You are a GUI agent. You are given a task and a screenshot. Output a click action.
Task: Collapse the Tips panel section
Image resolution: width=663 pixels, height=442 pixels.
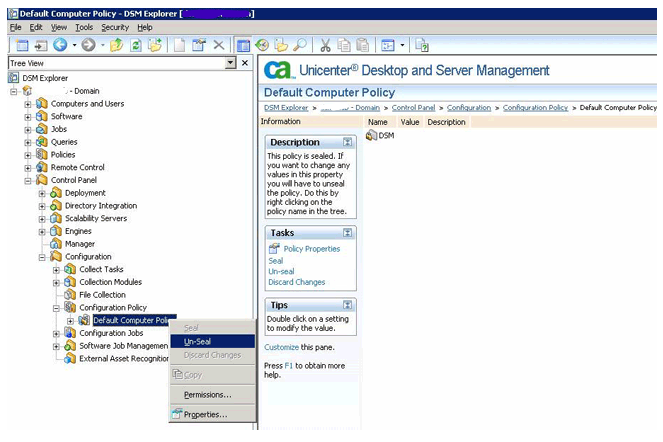[347, 304]
